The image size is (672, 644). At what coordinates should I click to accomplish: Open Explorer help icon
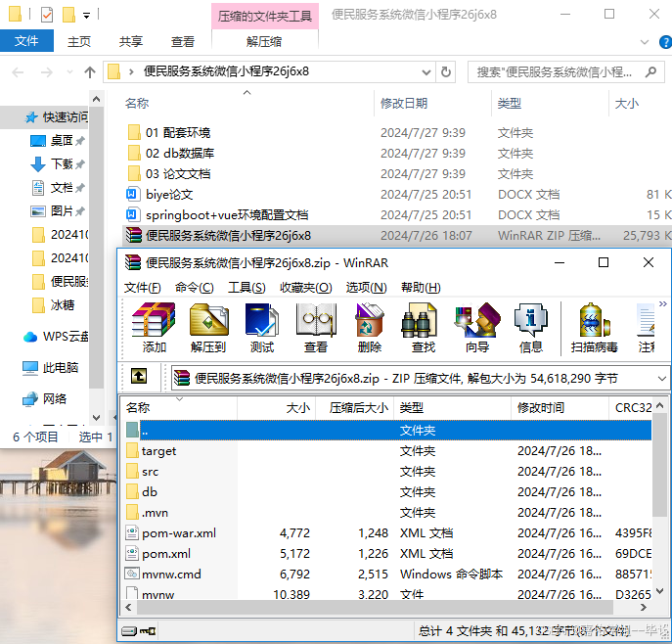click(665, 42)
